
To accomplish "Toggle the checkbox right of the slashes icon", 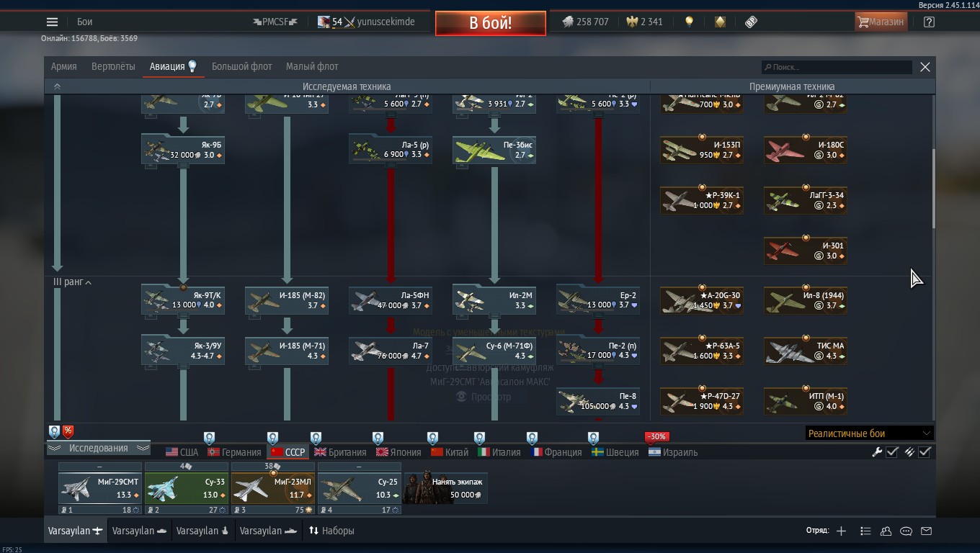I will coord(925,452).
